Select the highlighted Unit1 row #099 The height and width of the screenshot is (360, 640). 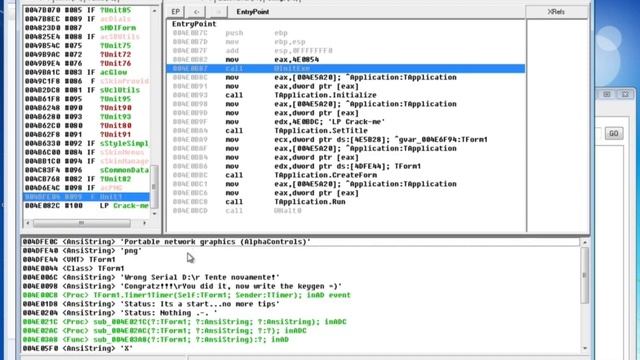pyautogui.click(x=87, y=197)
